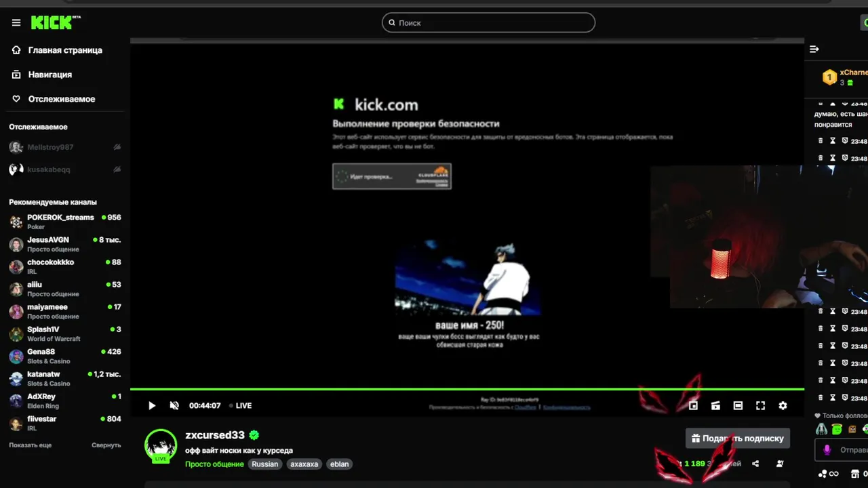Jump to LIVE in the player
The height and width of the screenshot is (488, 868).
pyautogui.click(x=241, y=405)
